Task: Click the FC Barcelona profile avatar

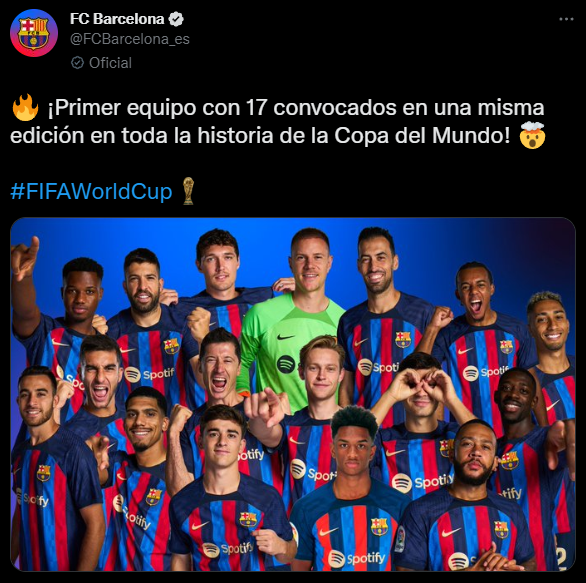Action: click(34, 33)
